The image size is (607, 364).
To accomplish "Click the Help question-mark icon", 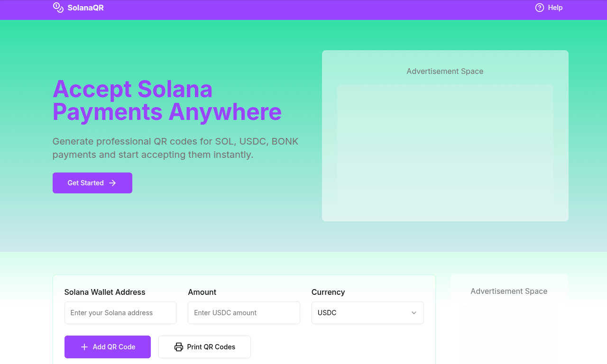I will (x=540, y=8).
